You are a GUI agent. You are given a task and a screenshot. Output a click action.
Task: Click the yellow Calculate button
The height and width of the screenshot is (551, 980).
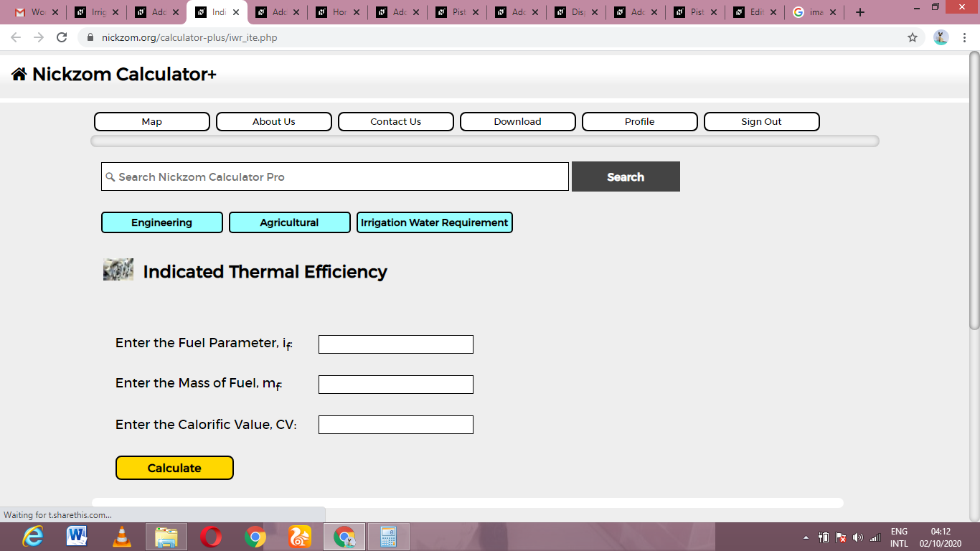(x=174, y=468)
